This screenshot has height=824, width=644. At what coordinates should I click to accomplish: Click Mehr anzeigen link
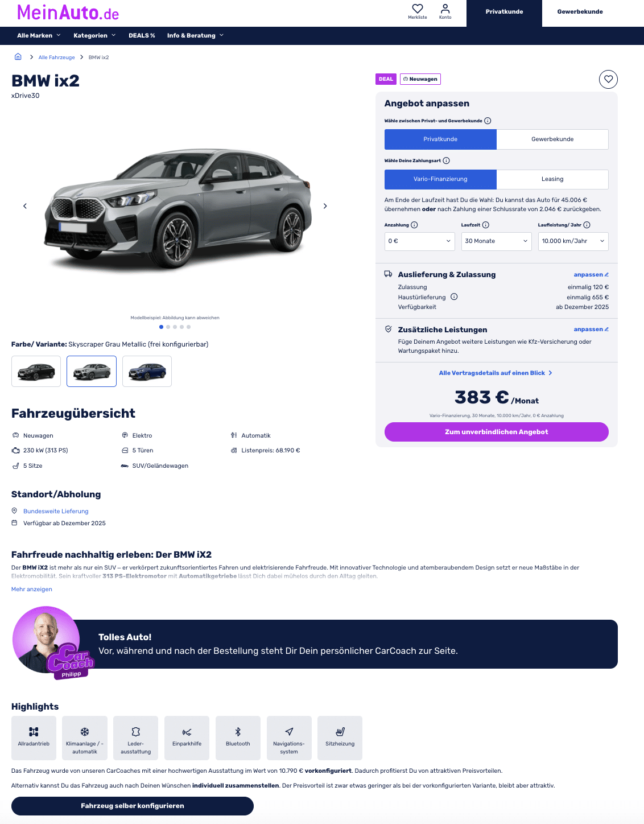[x=32, y=590]
